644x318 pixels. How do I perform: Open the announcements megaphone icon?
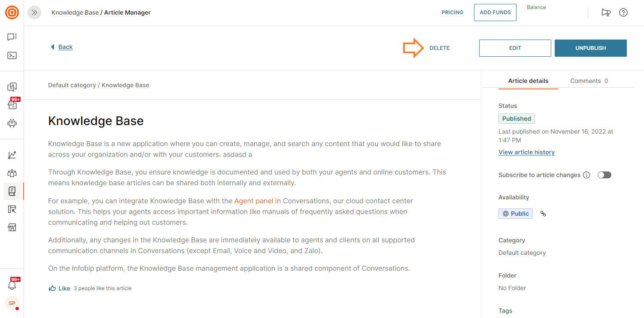tap(606, 12)
